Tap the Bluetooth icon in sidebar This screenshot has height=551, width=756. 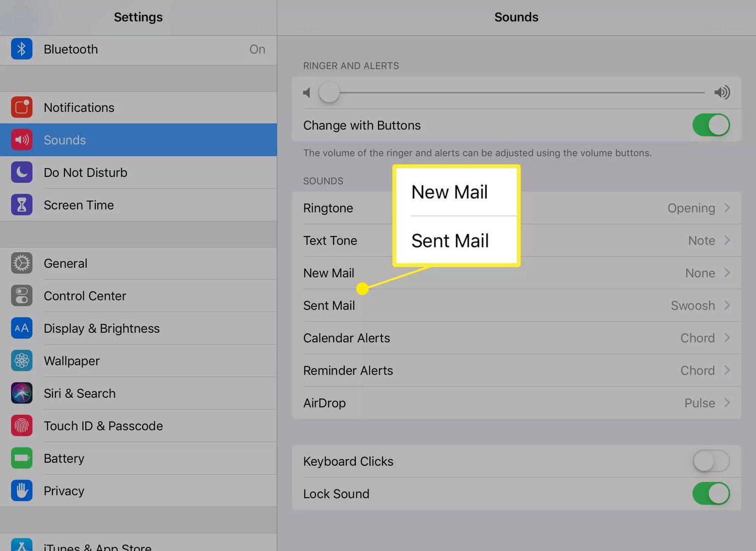pyautogui.click(x=22, y=49)
